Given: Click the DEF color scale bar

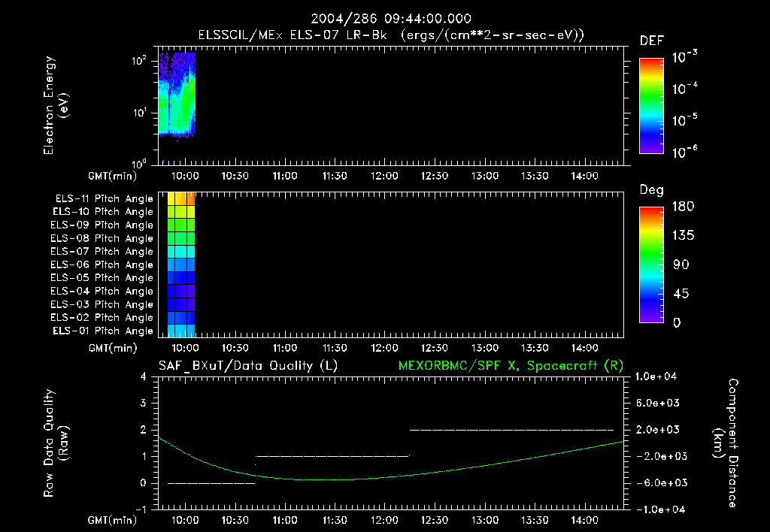Looking at the screenshot, I should [651, 106].
